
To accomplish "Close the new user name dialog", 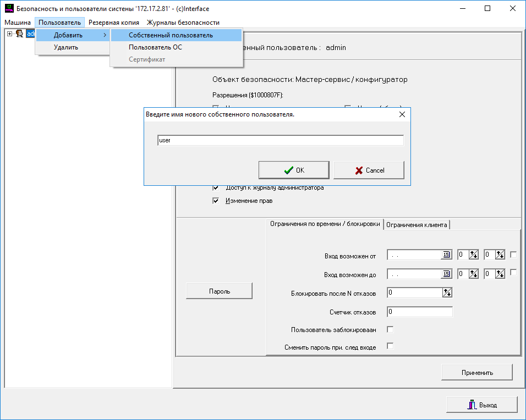I will click(x=402, y=114).
